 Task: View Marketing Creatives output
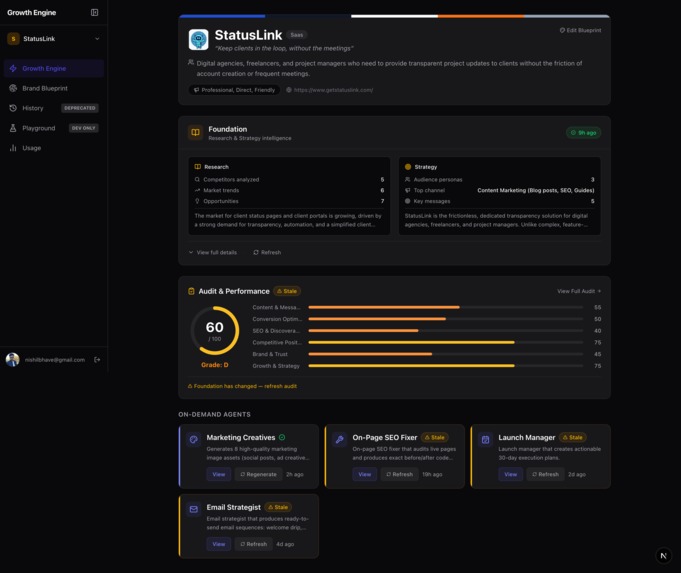tap(219, 474)
